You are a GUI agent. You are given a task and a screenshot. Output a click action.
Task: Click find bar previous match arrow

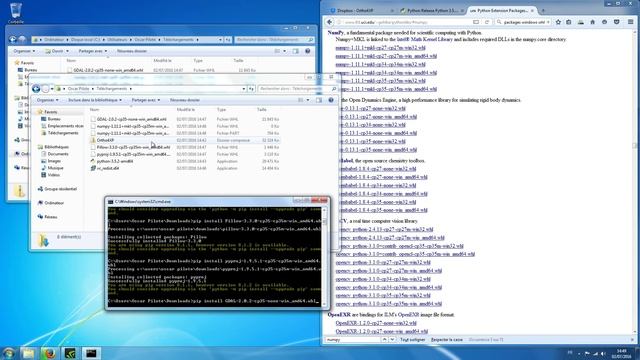(x=384, y=340)
